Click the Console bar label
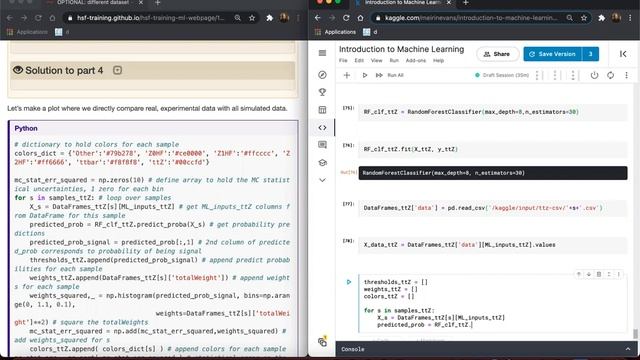This screenshot has width=640, height=360. [x=353, y=349]
